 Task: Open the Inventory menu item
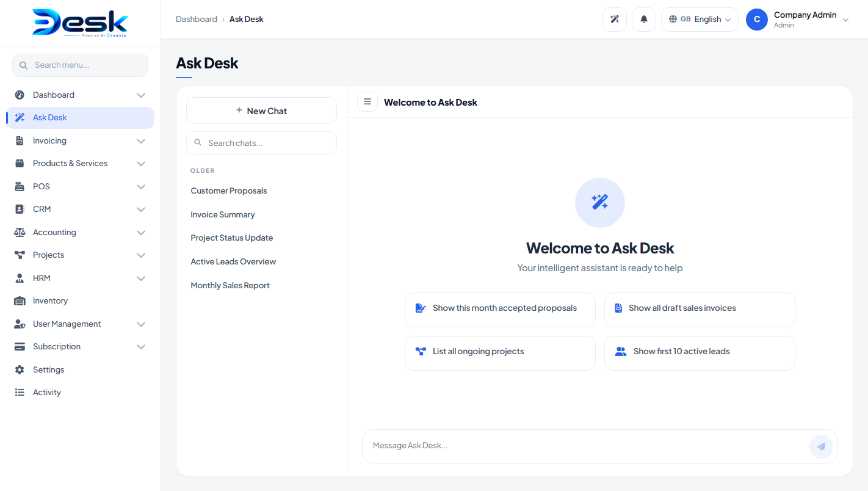point(80,301)
